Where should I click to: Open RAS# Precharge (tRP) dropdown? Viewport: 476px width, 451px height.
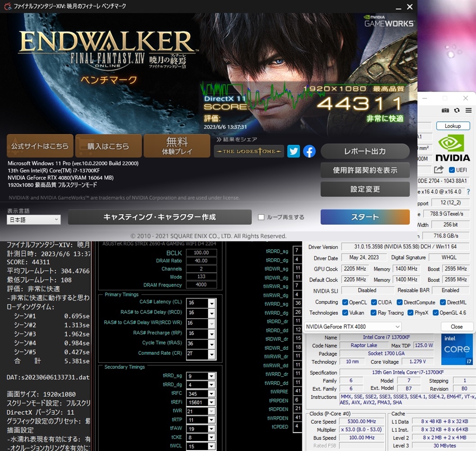[212, 333]
